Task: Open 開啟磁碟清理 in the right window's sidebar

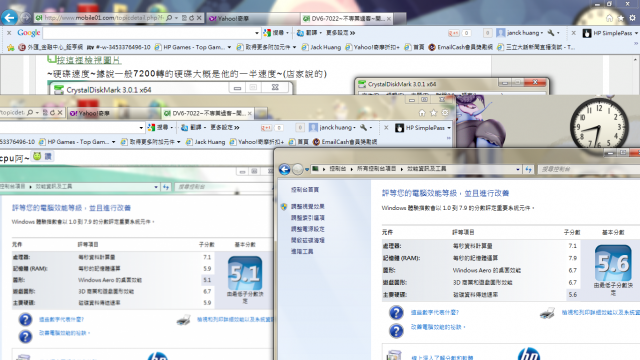Action: pyautogui.click(x=307, y=240)
